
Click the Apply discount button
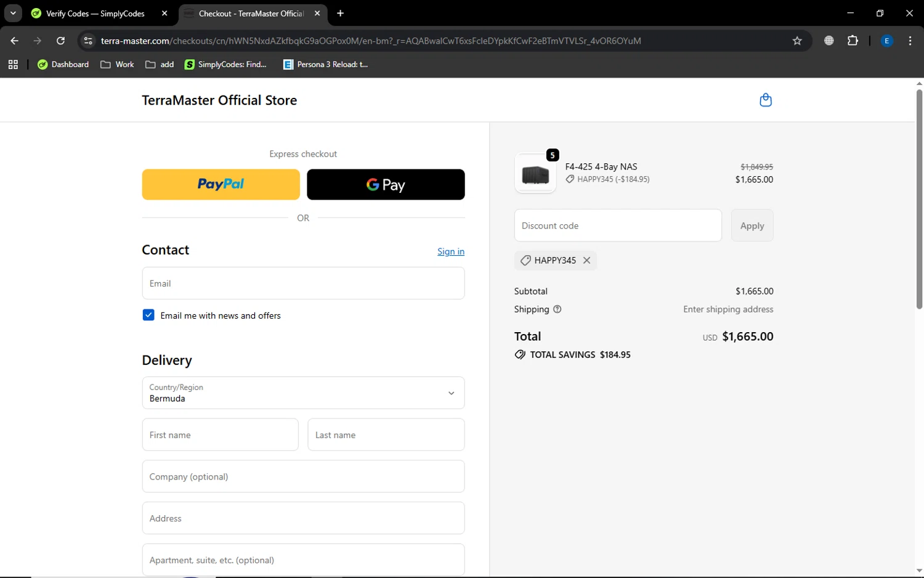click(752, 226)
